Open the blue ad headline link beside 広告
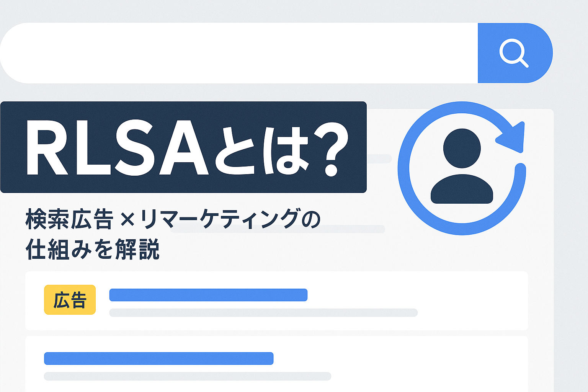Image resolution: width=588 pixels, height=392 pixels. [208, 295]
